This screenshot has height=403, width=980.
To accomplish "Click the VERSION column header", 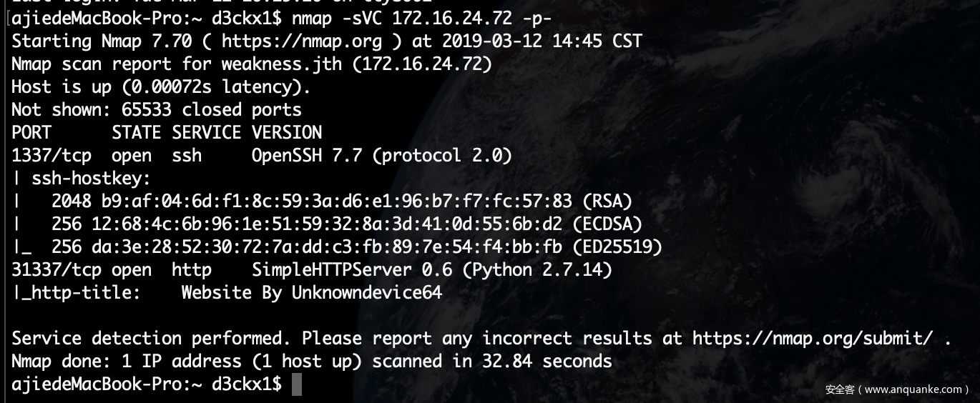I will pyautogui.click(x=286, y=132).
